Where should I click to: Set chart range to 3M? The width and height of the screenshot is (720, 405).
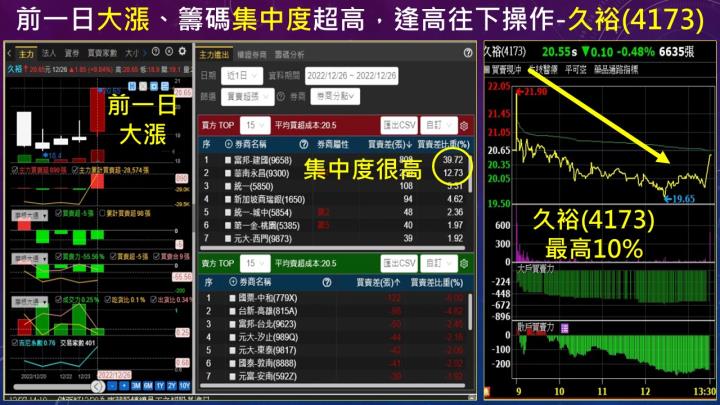tap(136, 386)
